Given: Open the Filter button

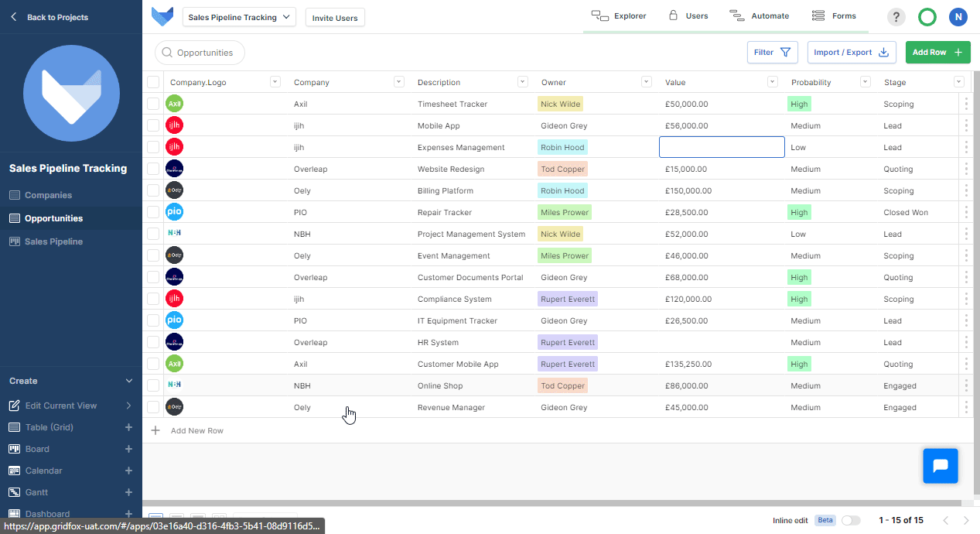Looking at the screenshot, I should pos(772,53).
